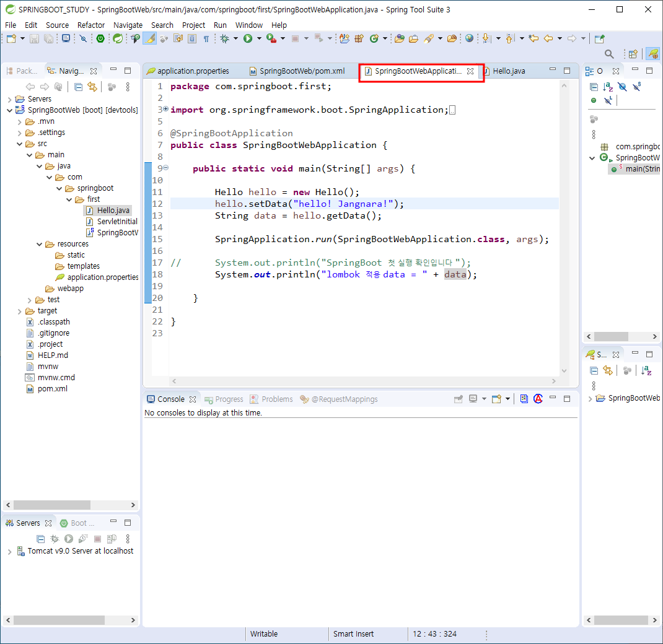Expand Tomcat v9.0 Server at localhost
The width and height of the screenshot is (663, 644).
click(x=10, y=552)
